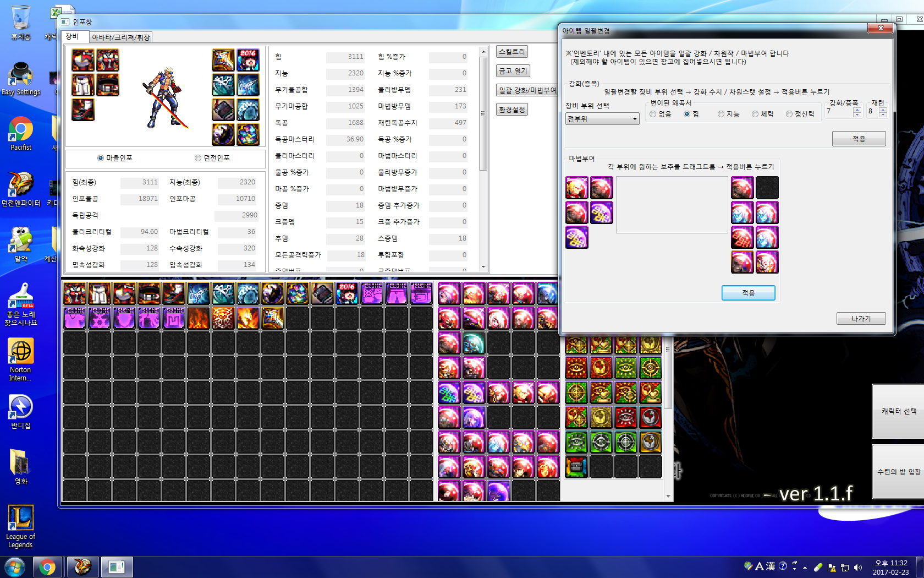Click the 일괄 강화/마법부여 button

[527, 90]
